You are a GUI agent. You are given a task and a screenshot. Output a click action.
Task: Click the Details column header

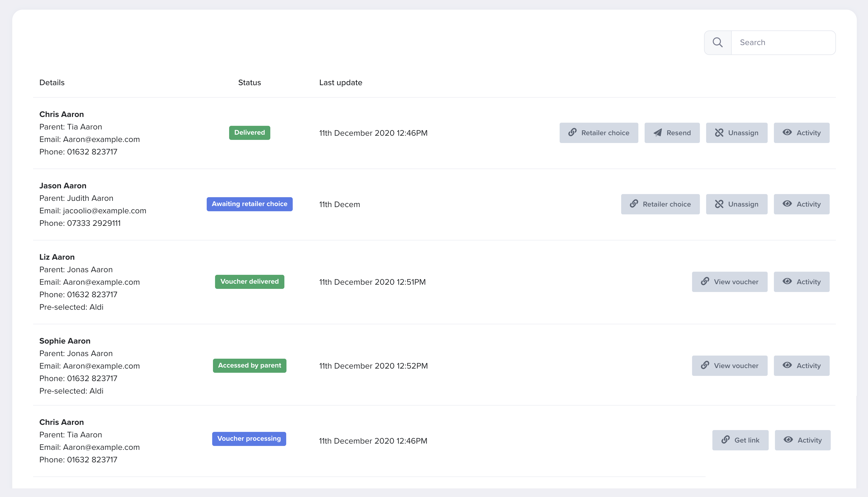[x=52, y=83]
